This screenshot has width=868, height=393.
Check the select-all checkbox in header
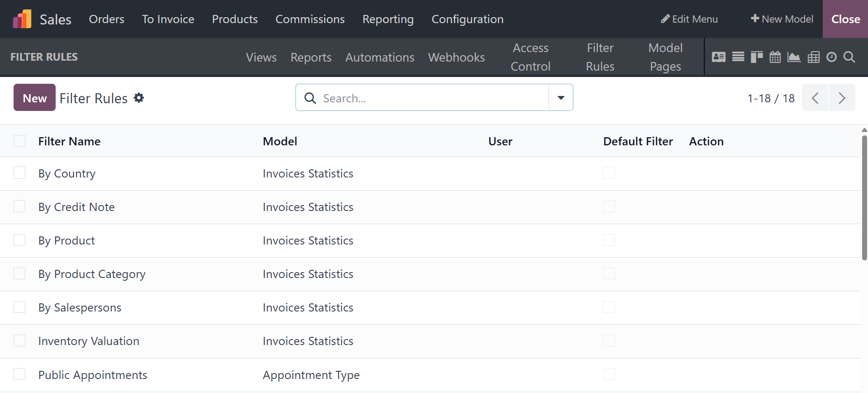pyautogui.click(x=19, y=141)
